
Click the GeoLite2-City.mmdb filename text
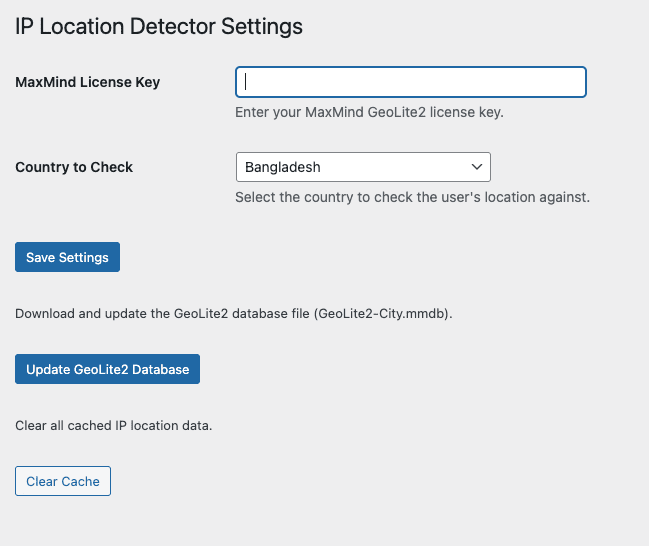[x=382, y=314]
